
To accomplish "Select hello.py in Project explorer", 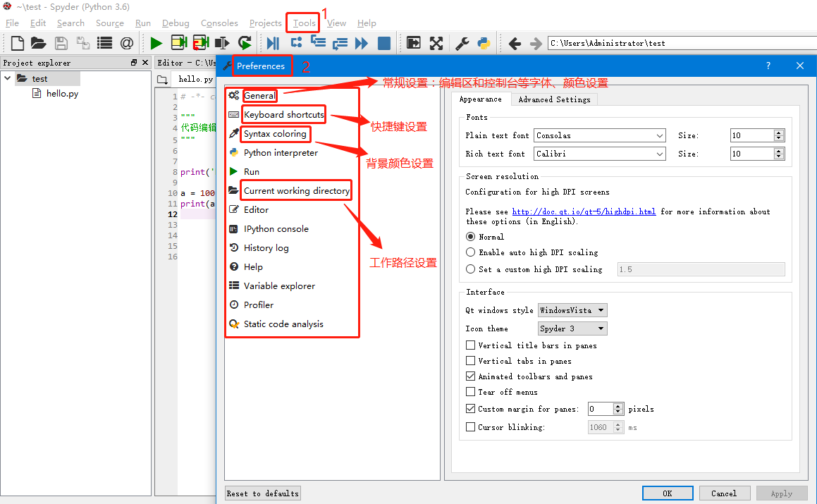I will coord(62,93).
